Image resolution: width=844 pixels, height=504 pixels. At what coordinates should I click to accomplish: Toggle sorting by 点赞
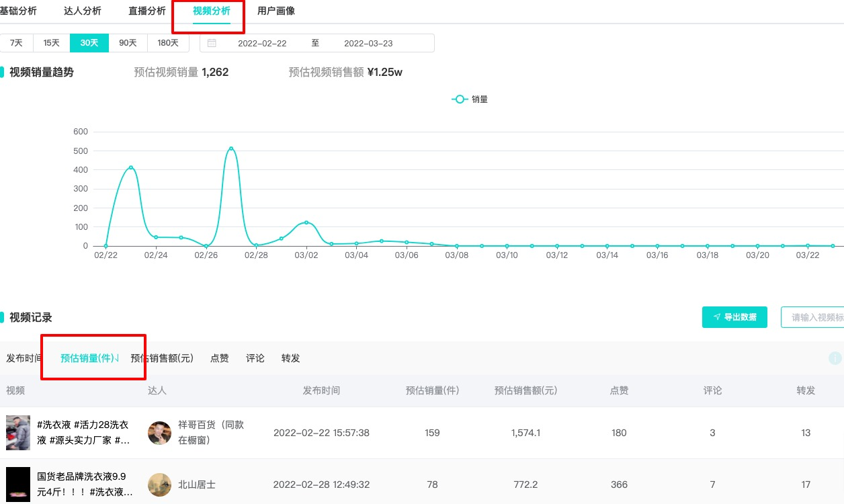(219, 358)
